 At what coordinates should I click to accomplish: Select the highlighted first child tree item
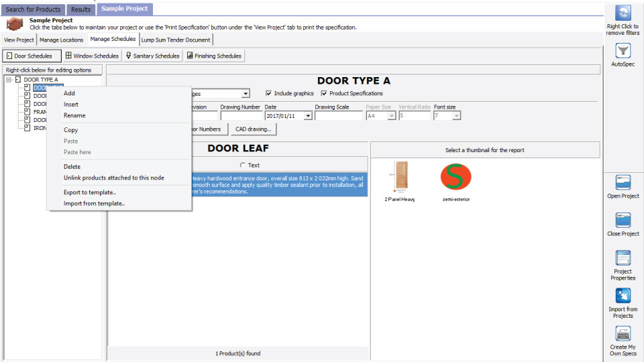tap(48, 87)
